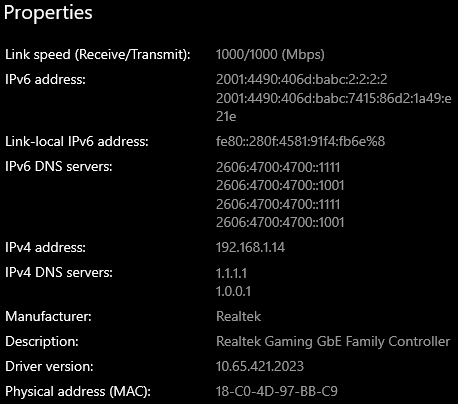Select the MAC address 18-C0-4D-97-BB-C9
458x404 pixels.
[x=277, y=391]
